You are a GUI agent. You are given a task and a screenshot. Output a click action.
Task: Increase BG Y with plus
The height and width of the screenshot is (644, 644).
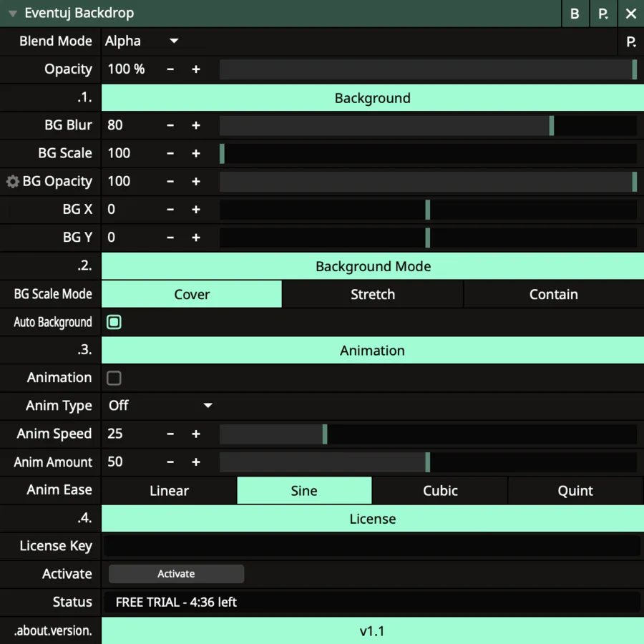click(196, 238)
